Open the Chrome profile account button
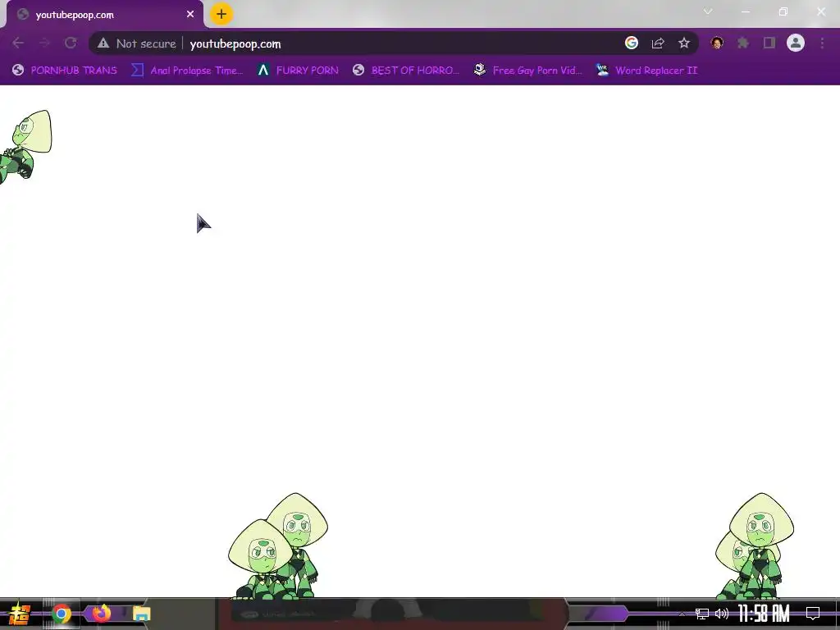The image size is (840, 630). 796,43
